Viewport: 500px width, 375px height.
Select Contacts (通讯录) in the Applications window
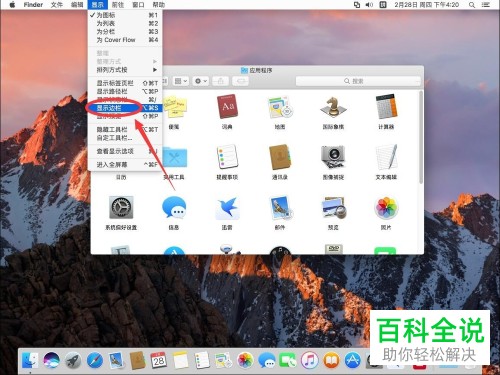[x=280, y=157]
